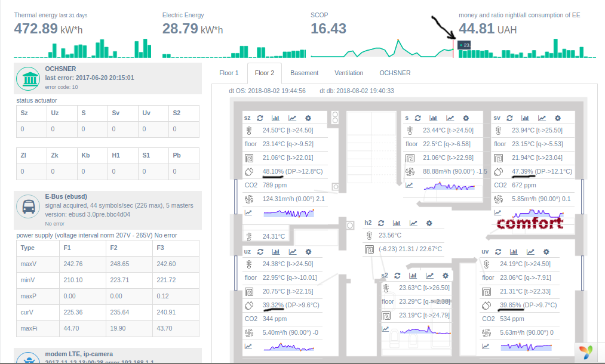This screenshot has height=364, width=605.
Task: Open bar chart for room sv
Action: coord(525,118)
